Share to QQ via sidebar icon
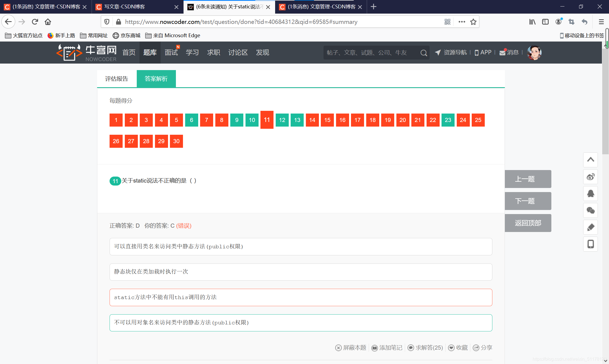 591,194
